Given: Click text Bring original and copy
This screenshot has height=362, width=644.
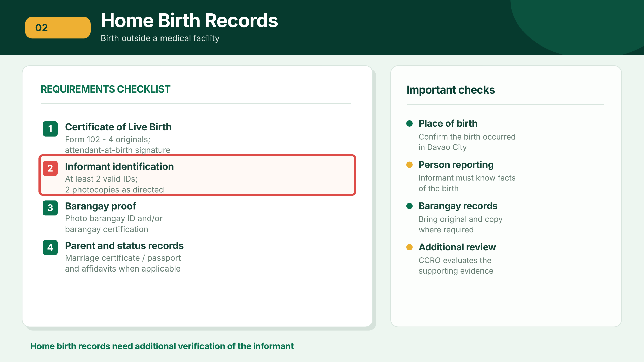Looking at the screenshot, I should [x=461, y=219].
